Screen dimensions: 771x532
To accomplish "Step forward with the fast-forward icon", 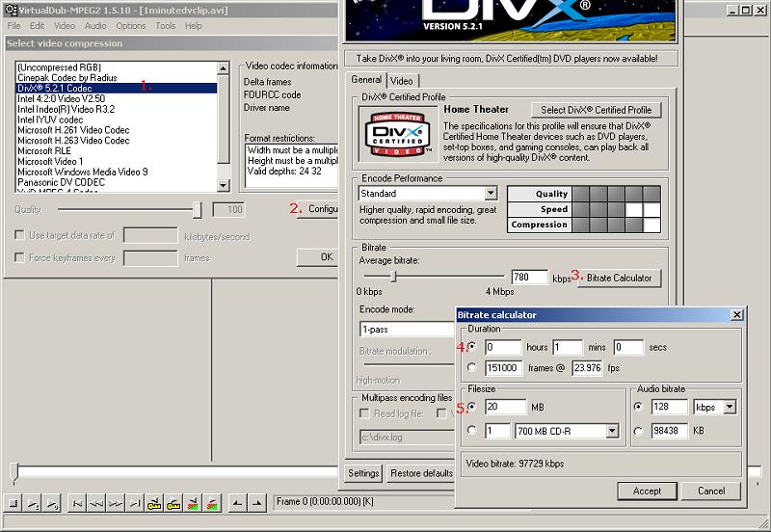I will point(116,503).
